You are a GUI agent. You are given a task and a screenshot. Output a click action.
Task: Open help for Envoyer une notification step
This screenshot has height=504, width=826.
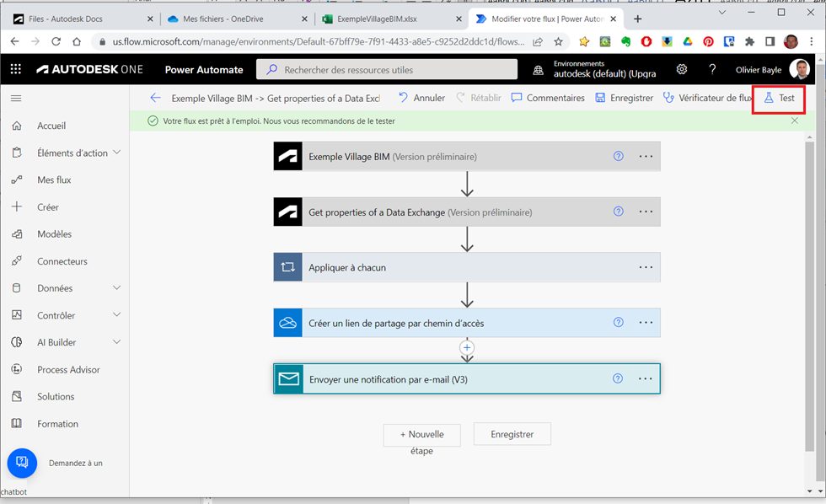click(x=618, y=378)
